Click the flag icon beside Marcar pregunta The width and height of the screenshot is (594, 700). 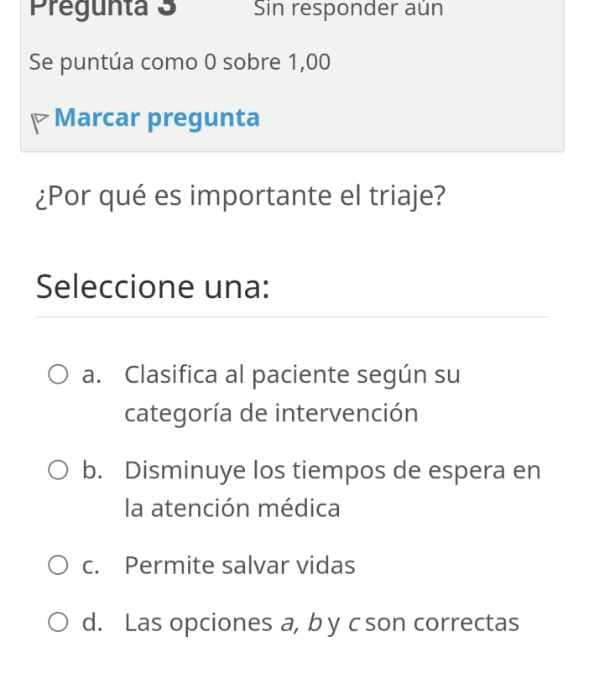[x=39, y=118]
